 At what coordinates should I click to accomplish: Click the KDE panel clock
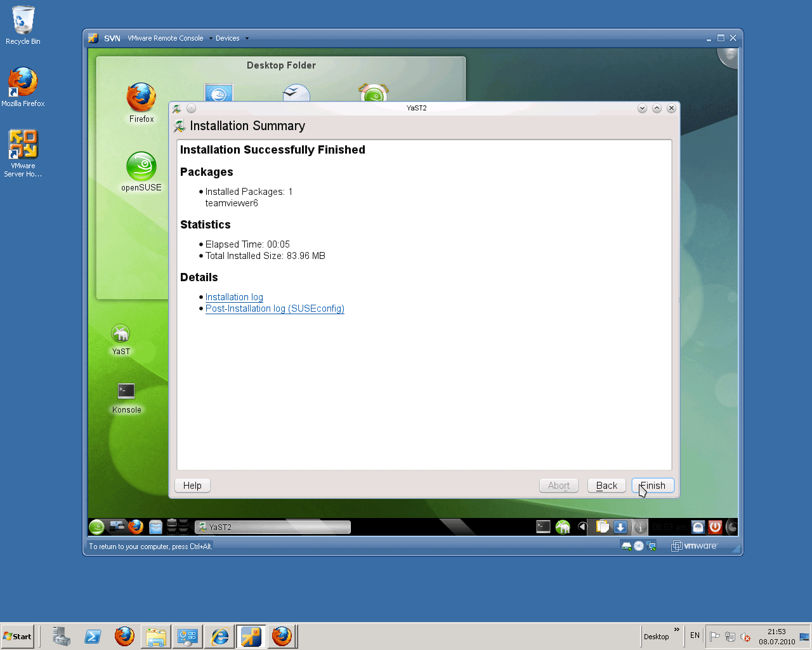669,527
